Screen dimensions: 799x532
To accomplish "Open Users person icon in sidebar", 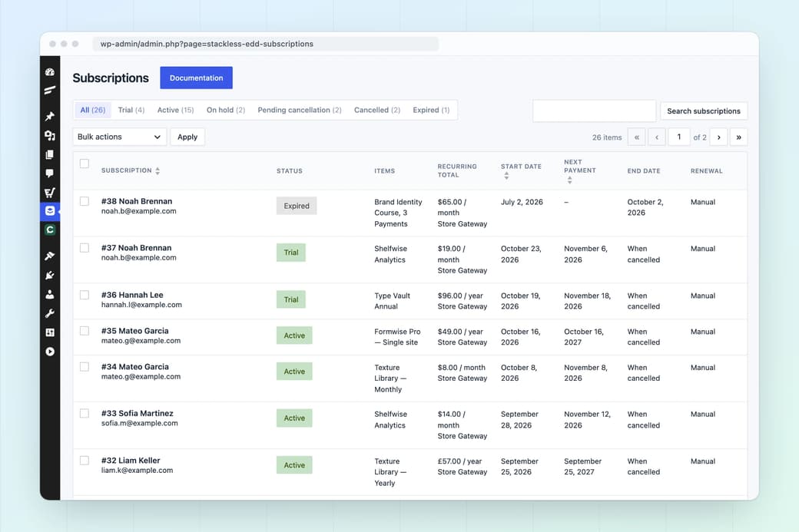I will click(x=50, y=294).
